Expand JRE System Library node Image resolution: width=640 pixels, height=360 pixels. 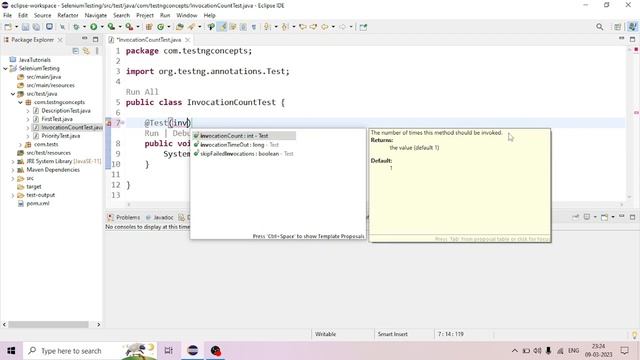click(x=13, y=161)
